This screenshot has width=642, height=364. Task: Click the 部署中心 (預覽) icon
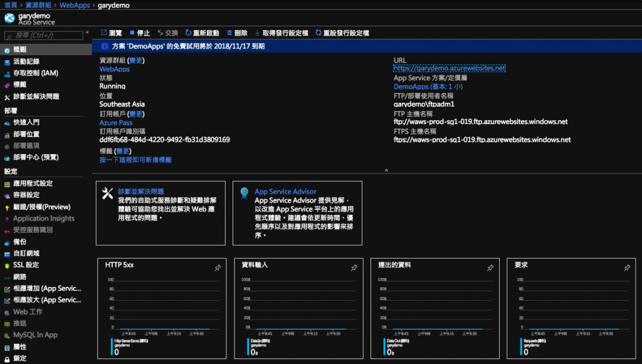point(7,158)
